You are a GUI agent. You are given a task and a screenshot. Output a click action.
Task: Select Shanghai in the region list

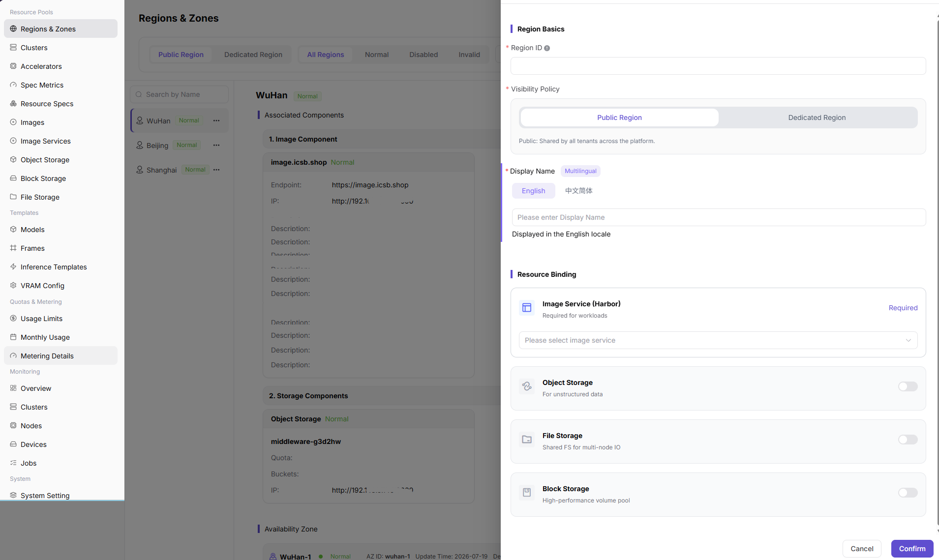click(x=180, y=170)
